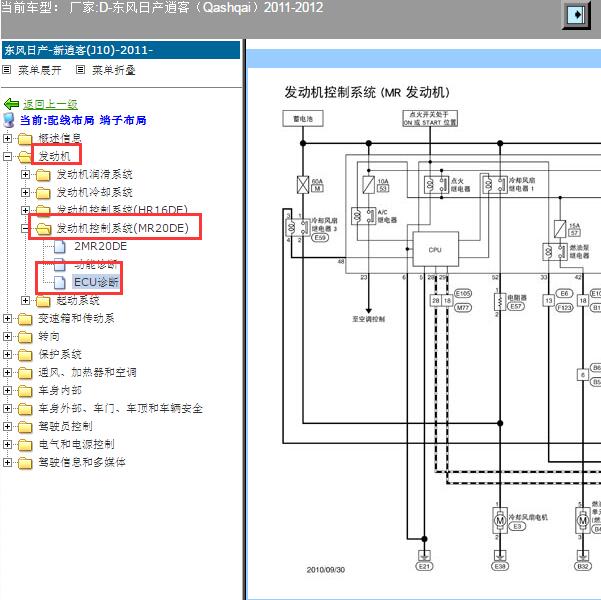This screenshot has width=601, height=600.
Task: Click the CPU box in the wiring diagram
Action: pyautogui.click(x=435, y=249)
